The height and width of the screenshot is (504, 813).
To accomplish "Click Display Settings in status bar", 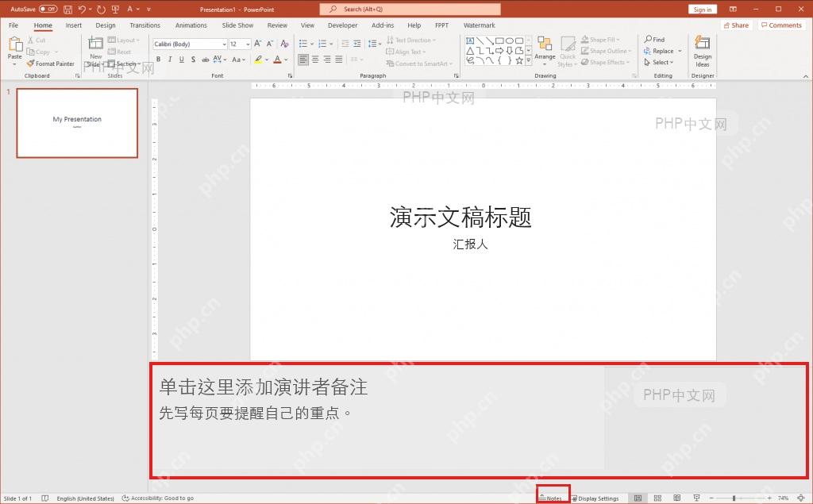I will pyautogui.click(x=595, y=498).
